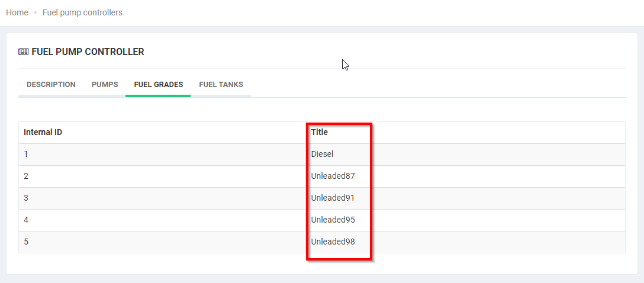
Task: Switch to the Fuel Tanks tab
Action: coord(221,85)
